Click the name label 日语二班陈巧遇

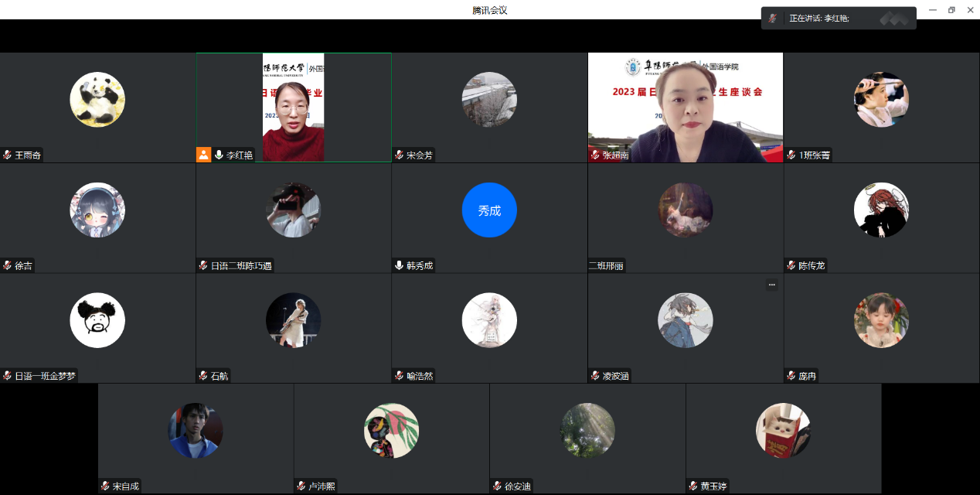[241, 266]
